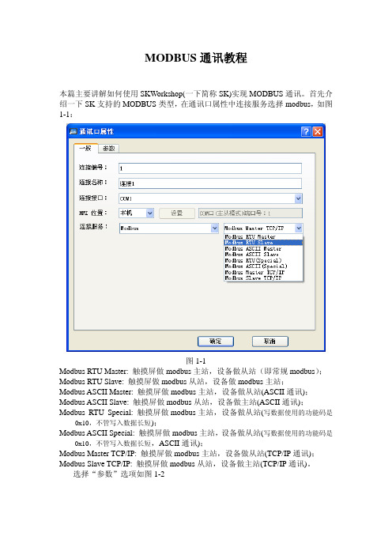Click the caption 图 1-1
Image resolution: width=392 pixels, height=555 pixels.
[x=196, y=361]
